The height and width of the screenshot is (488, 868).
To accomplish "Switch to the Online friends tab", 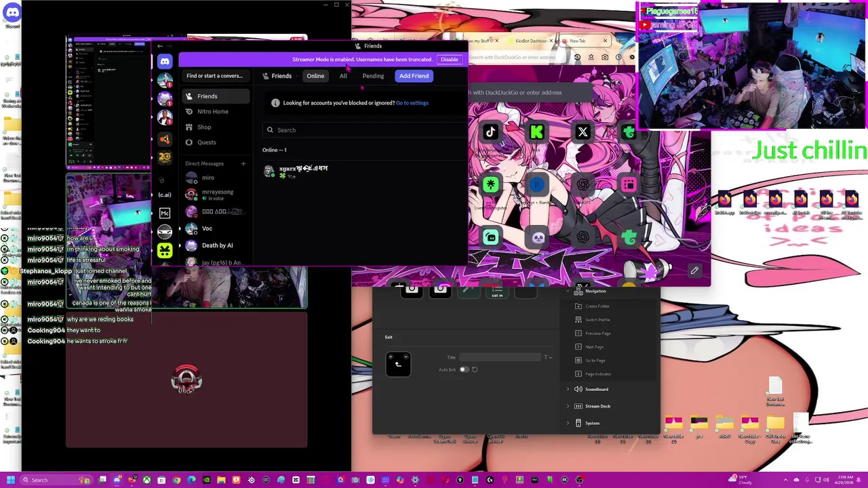I will pyautogui.click(x=315, y=76).
